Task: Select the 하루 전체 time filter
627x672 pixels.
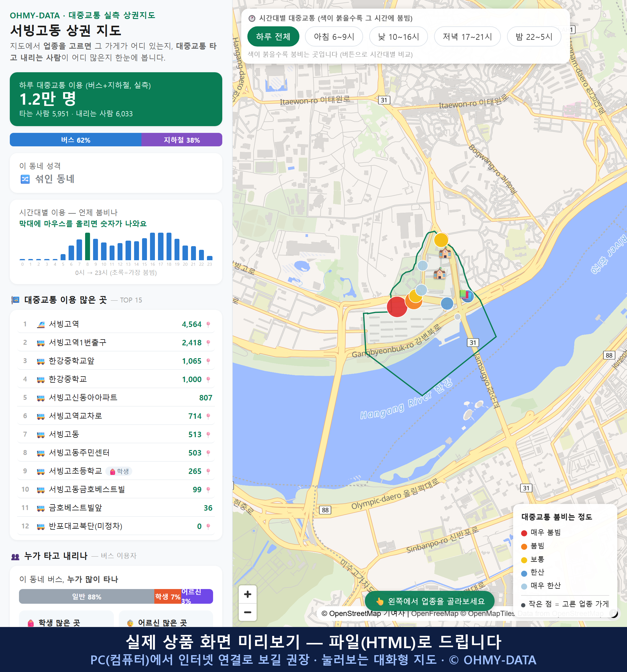Action: (273, 36)
